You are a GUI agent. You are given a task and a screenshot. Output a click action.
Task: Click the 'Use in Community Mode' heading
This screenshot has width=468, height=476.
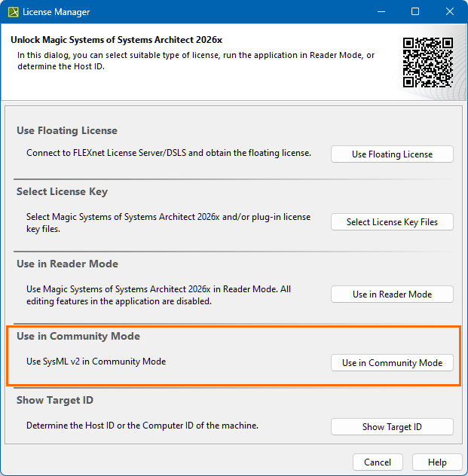tap(78, 336)
